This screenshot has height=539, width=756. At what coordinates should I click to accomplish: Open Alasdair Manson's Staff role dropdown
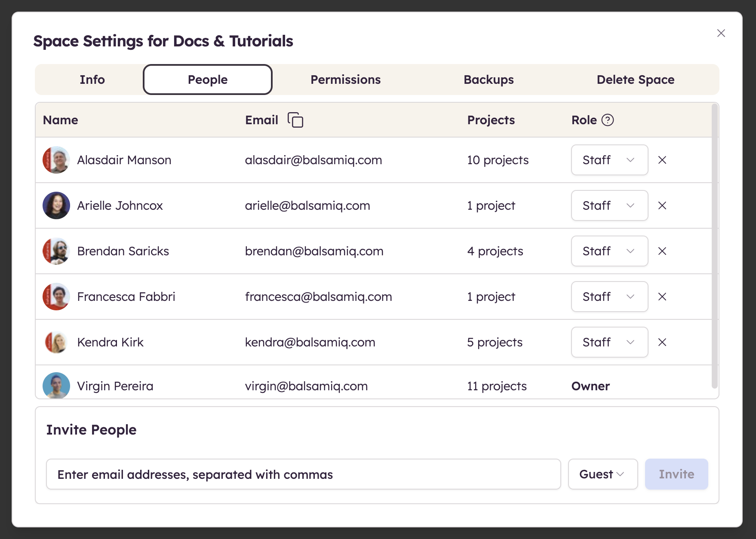609,160
